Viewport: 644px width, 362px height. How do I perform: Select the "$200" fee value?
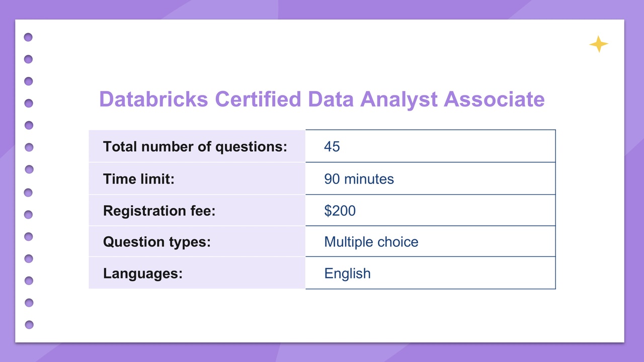340,211
